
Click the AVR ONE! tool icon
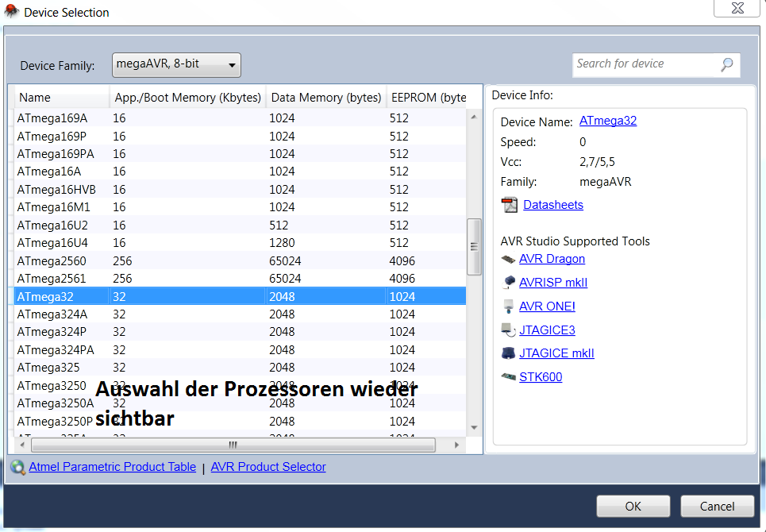(x=509, y=306)
